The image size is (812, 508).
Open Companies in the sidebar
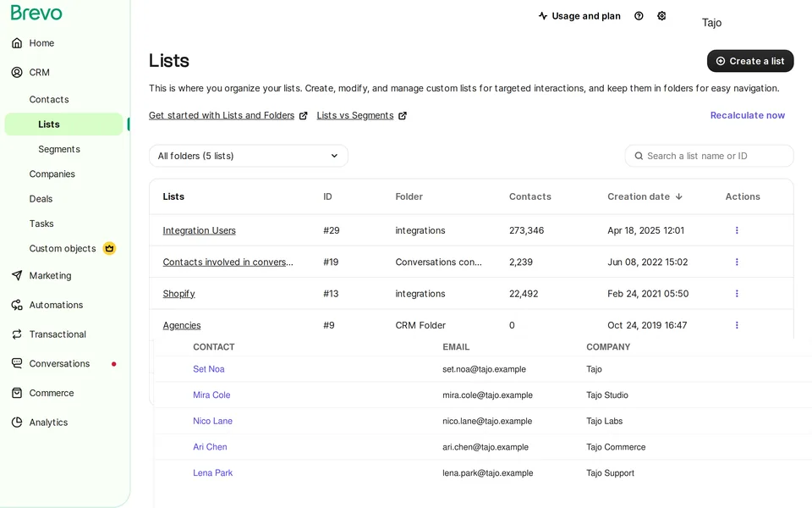point(52,174)
